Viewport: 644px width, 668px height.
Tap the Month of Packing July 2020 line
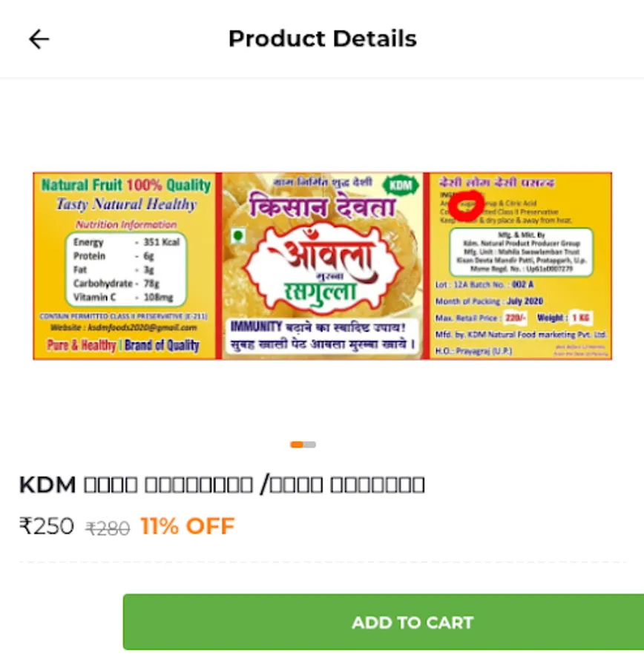click(489, 301)
